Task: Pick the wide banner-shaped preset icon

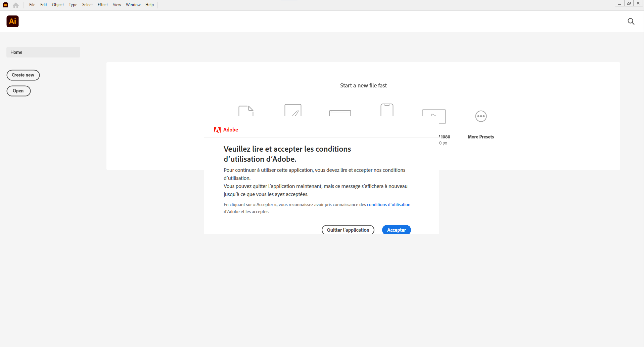Action: coord(340,113)
